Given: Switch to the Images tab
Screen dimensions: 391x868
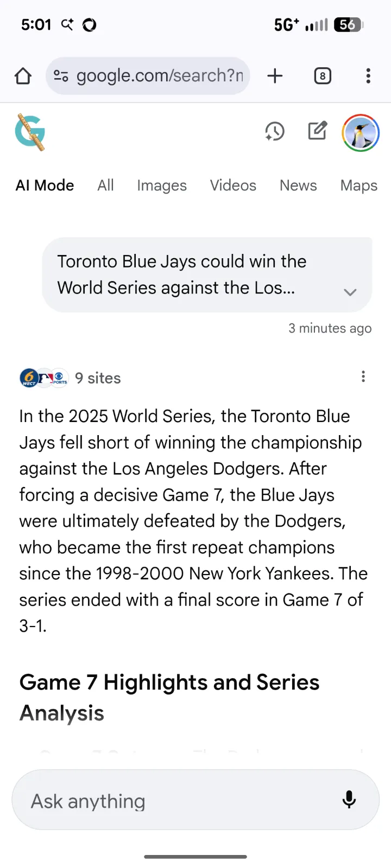Looking at the screenshot, I should [x=162, y=186].
